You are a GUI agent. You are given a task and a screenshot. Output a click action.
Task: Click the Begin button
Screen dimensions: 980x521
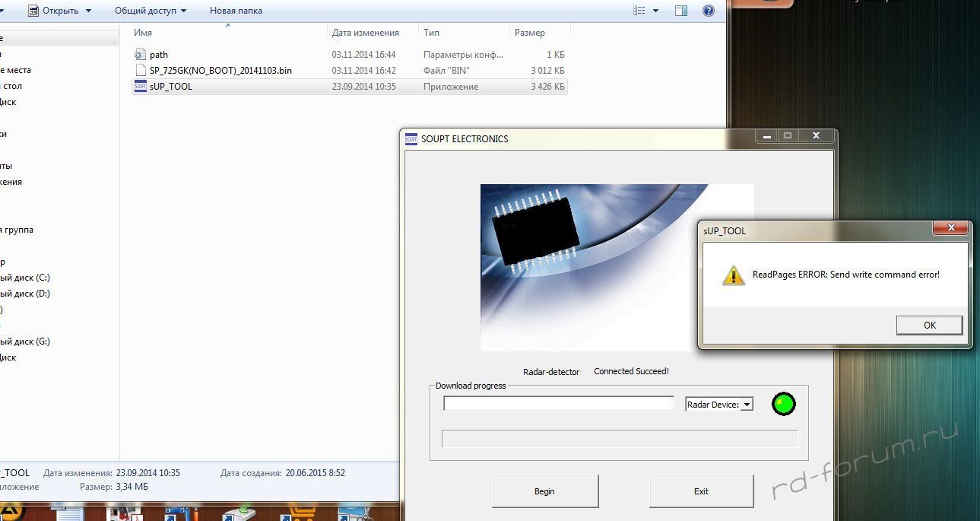click(x=545, y=491)
